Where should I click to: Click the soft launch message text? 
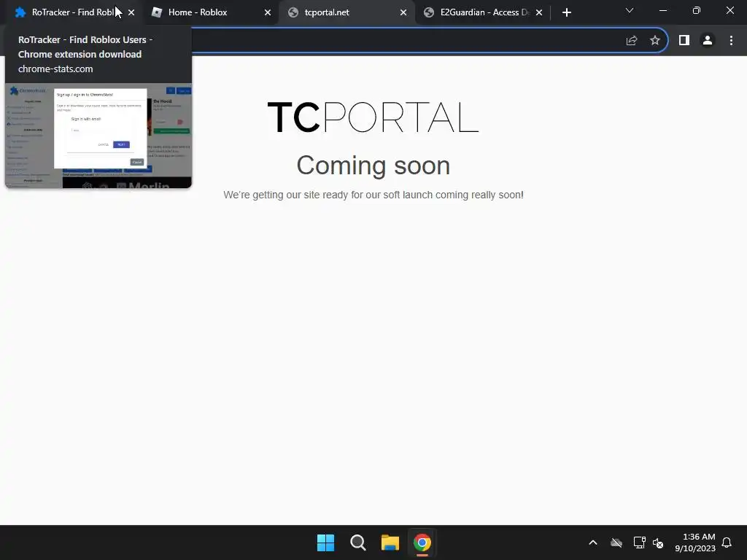point(373,195)
